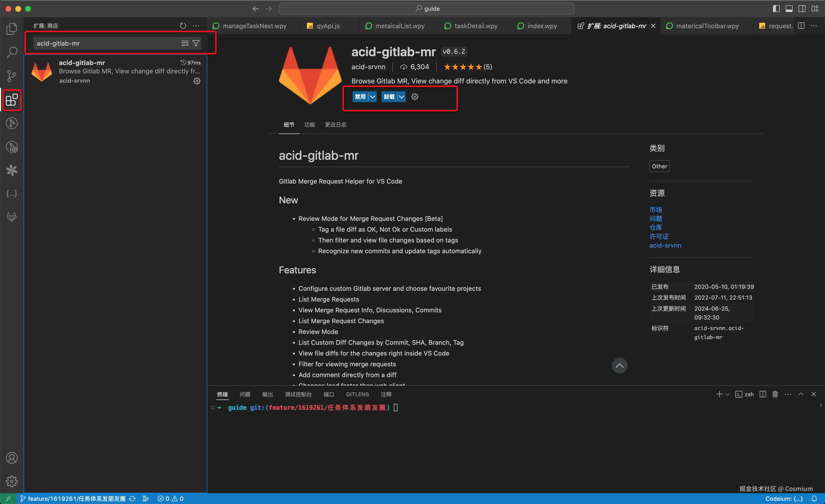Click the GitLab icon in activity bar
This screenshot has height=504, width=825.
click(12, 217)
